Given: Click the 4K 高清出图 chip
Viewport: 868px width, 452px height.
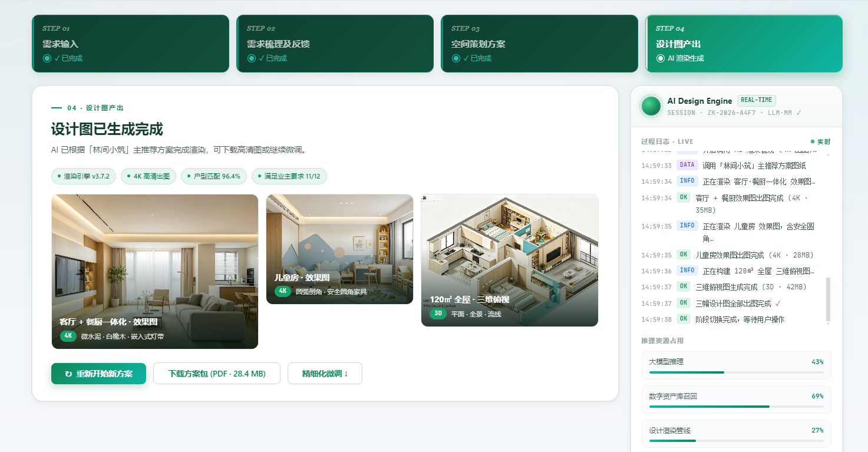Looking at the screenshot, I should 148,176.
